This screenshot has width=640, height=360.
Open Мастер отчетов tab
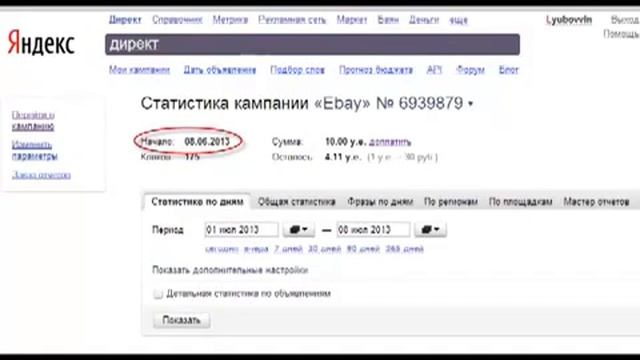click(596, 202)
